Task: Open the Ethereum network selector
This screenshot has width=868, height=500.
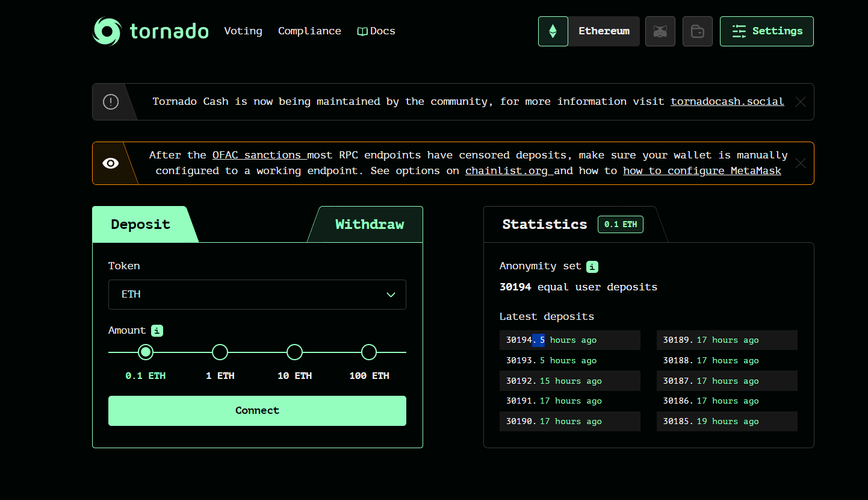Action: 604,31
